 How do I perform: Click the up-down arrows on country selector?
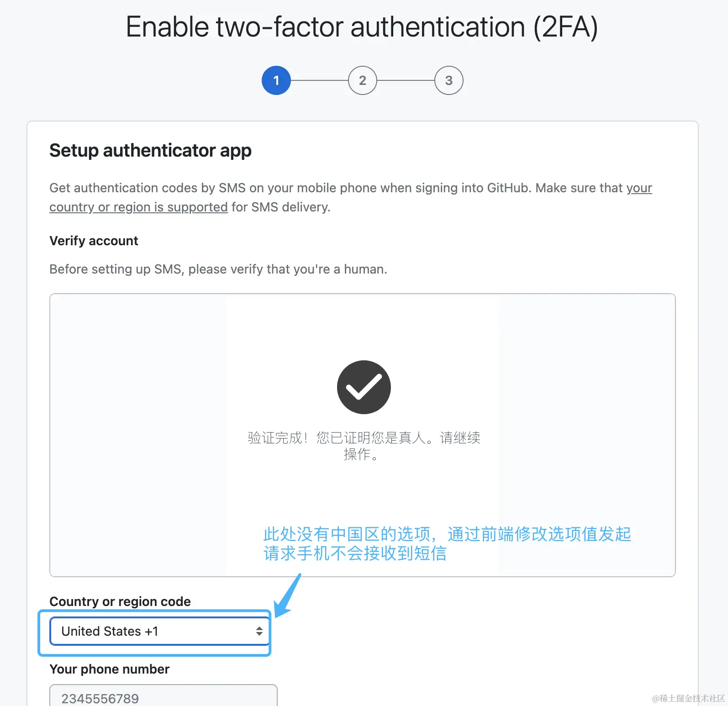[259, 631]
